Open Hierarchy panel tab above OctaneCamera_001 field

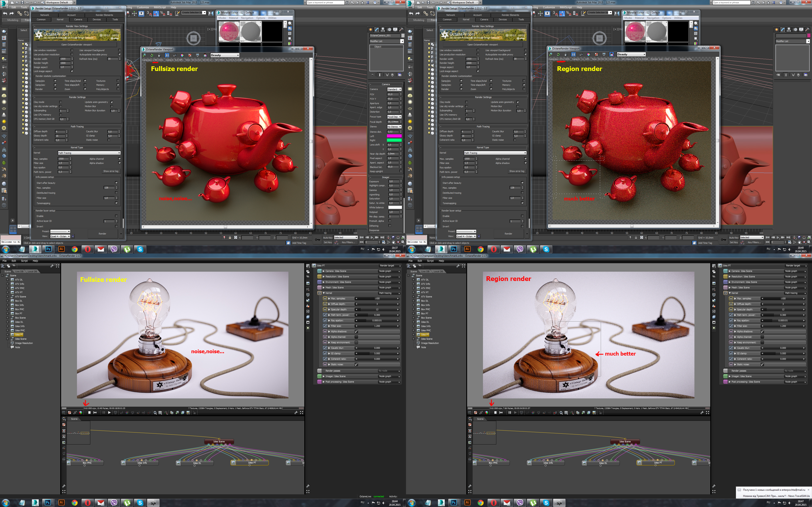pyautogui.click(x=383, y=30)
